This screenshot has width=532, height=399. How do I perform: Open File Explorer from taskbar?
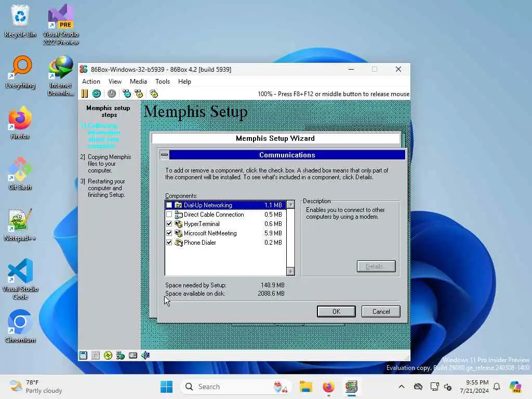click(x=305, y=387)
